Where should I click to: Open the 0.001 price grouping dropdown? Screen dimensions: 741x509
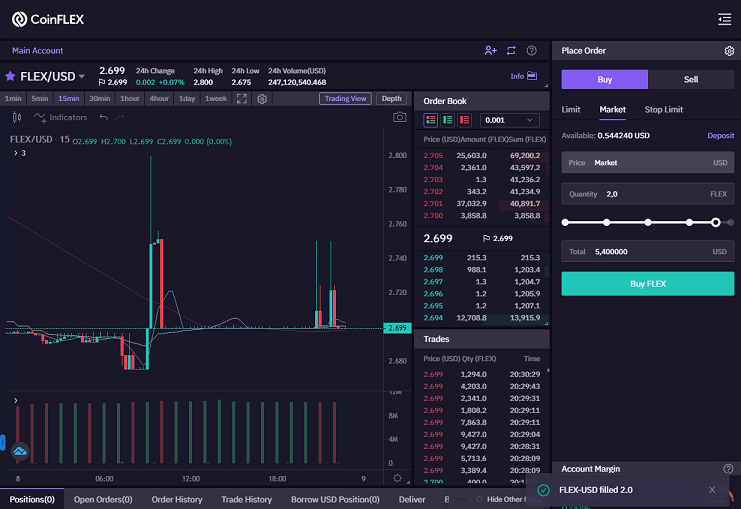[x=509, y=120]
